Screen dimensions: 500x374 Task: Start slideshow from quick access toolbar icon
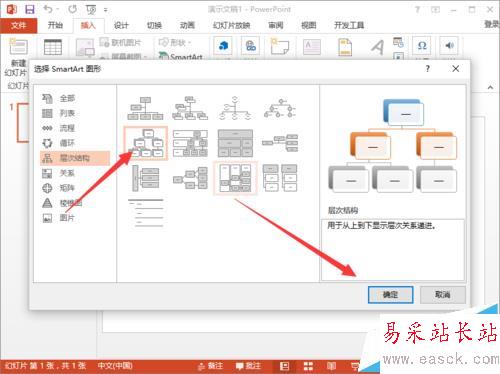pyautogui.click(x=91, y=9)
